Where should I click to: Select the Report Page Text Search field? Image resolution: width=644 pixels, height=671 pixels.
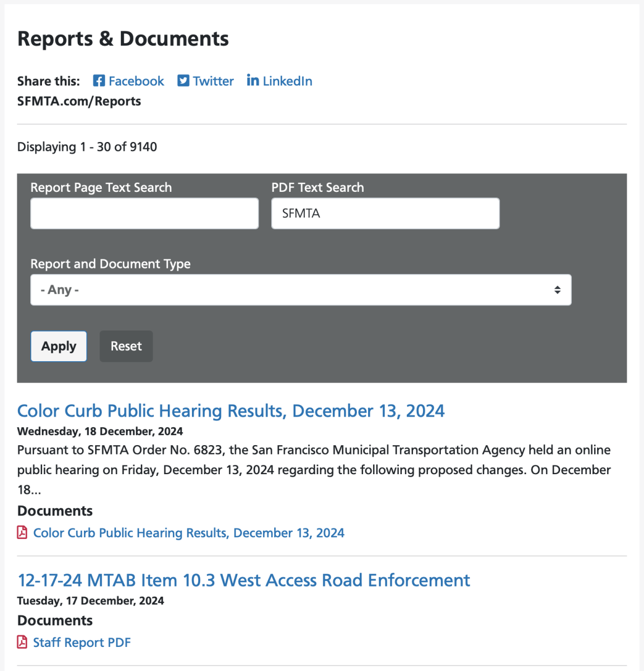click(144, 213)
